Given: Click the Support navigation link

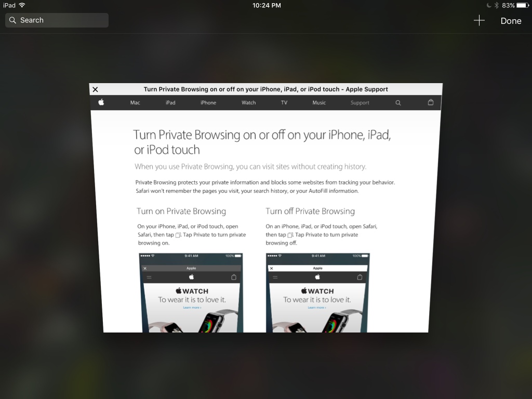Looking at the screenshot, I should [360, 103].
